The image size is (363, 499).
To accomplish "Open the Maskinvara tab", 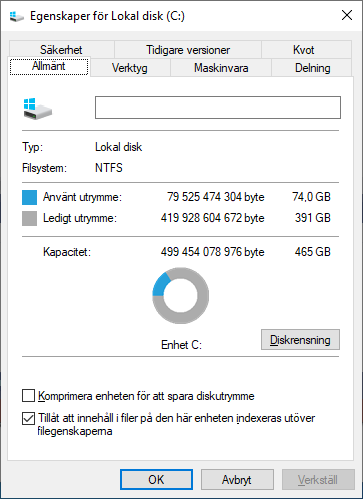I will click(x=221, y=68).
